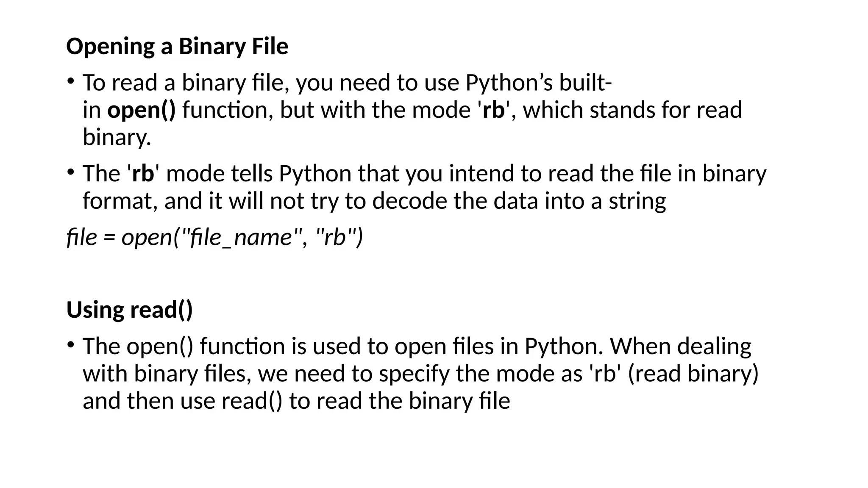Click the bold 'open()' word
The image size is (868, 488).
click(141, 110)
